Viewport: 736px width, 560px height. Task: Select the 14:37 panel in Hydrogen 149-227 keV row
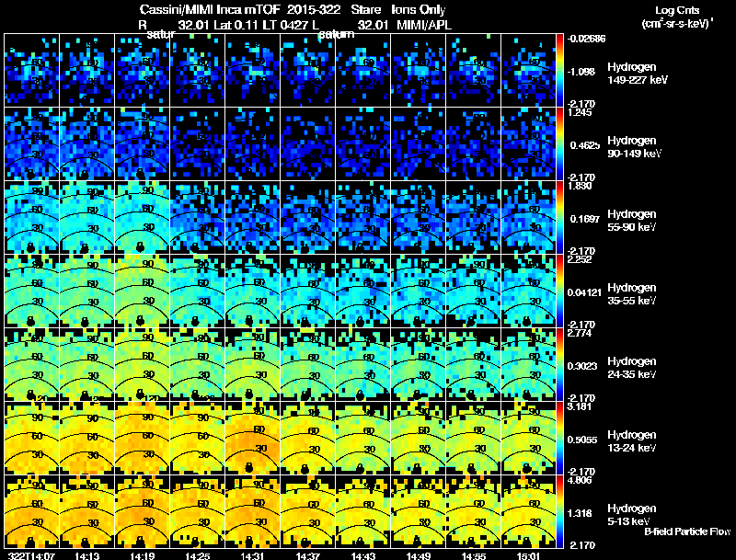click(x=308, y=70)
